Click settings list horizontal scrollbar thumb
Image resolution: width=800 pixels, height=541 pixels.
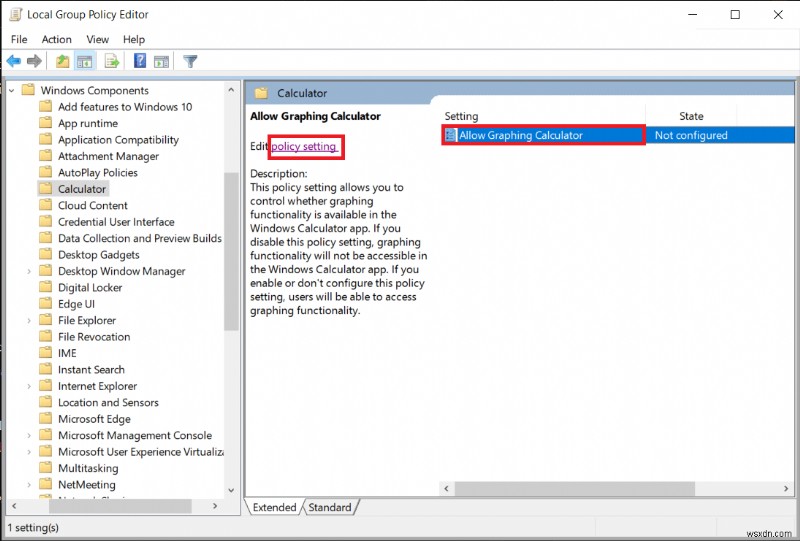[x=574, y=488]
